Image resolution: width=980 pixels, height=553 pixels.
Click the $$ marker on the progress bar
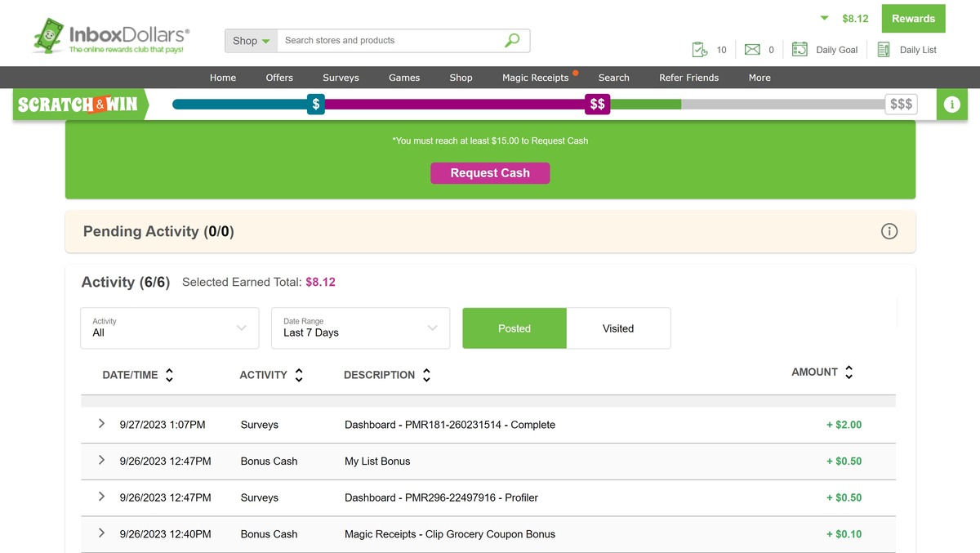(597, 104)
